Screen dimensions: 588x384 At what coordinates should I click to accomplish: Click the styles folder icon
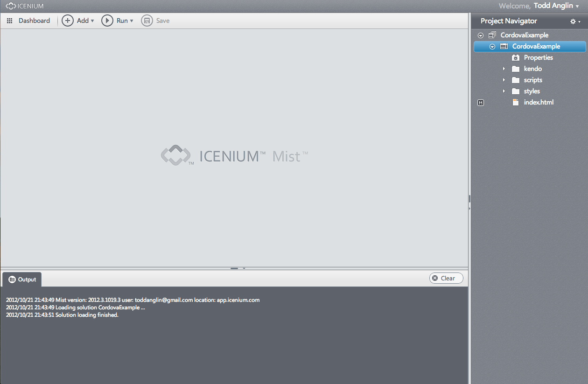tap(516, 91)
